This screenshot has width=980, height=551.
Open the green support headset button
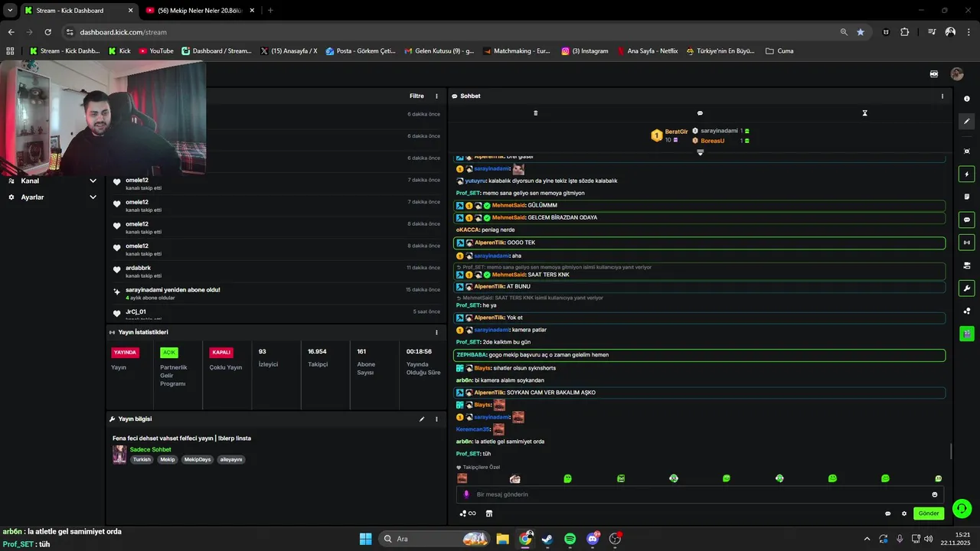tap(962, 508)
